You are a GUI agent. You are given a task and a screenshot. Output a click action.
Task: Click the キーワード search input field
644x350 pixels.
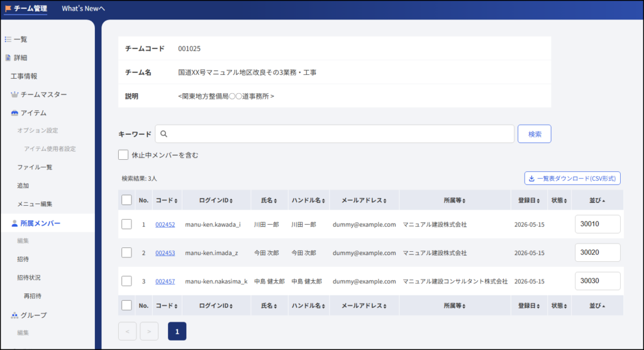tap(335, 134)
